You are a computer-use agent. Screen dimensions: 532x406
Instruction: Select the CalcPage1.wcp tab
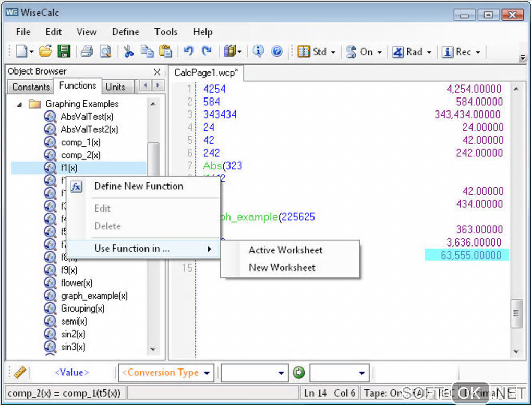(207, 72)
